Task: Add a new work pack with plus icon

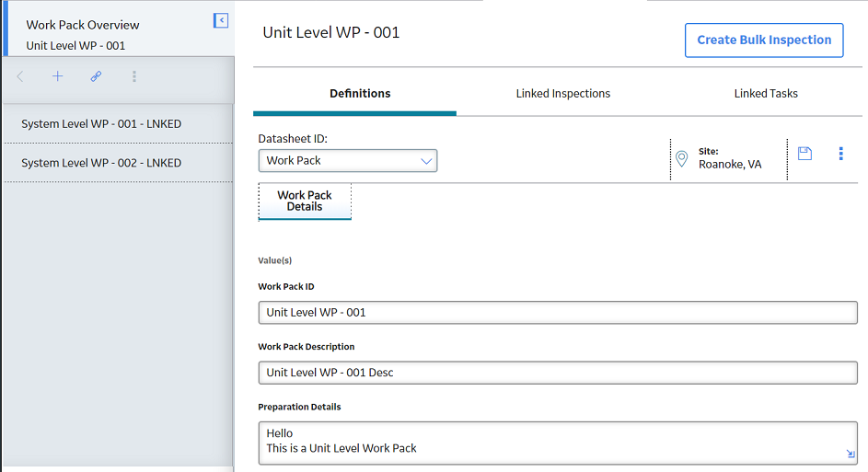Action: [58, 76]
